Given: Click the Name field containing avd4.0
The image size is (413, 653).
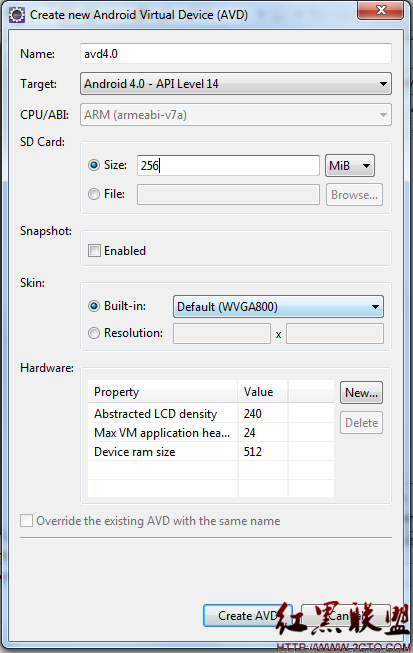Looking at the screenshot, I should coord(236,54).
